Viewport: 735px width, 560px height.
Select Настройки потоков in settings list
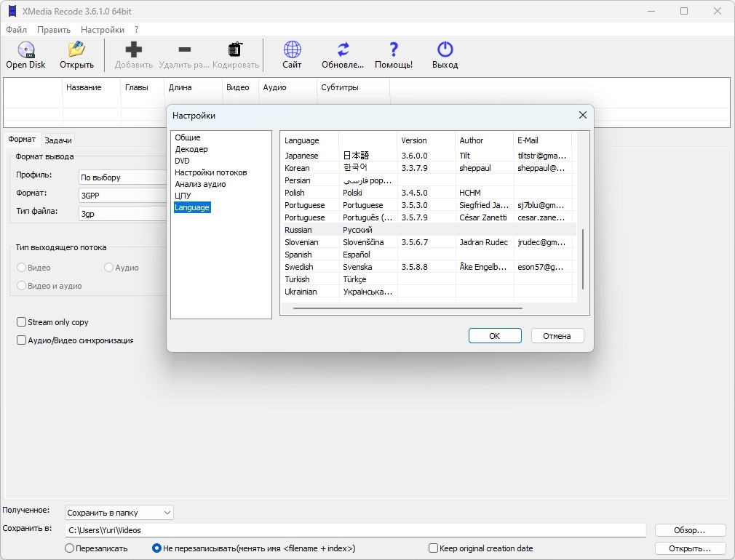210,172
